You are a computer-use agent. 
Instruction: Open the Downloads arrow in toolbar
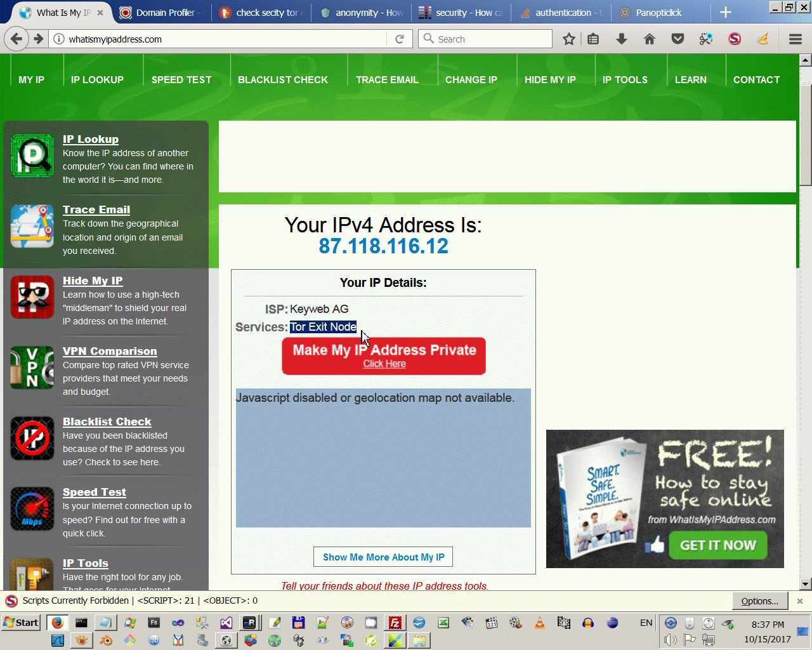(622, 39)
